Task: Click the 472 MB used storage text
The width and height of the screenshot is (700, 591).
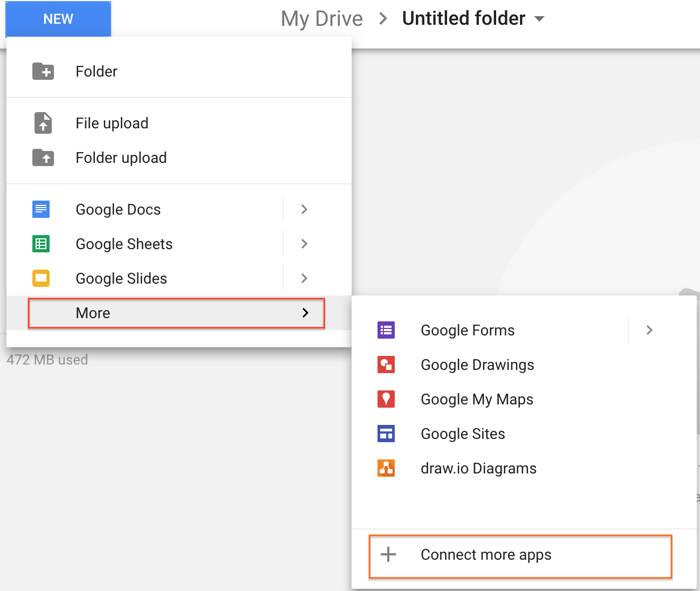Action: pos(47,360)
